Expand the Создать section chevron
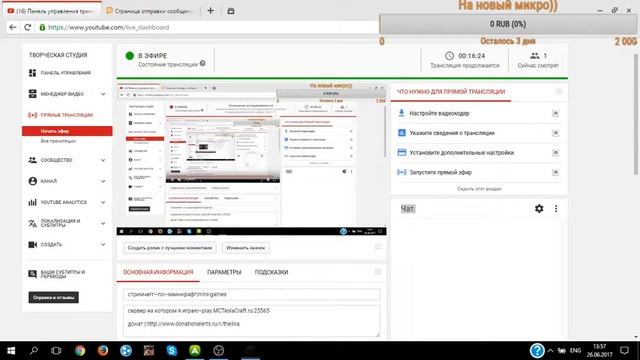Viewport: 640px width, 360px height. tap(103, 244)
